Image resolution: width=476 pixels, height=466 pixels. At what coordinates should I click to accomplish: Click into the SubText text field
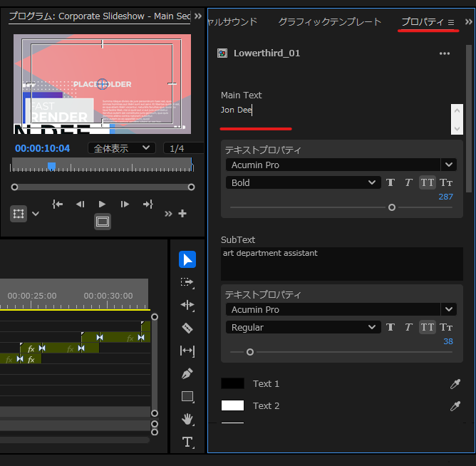[x=341, y=264]
